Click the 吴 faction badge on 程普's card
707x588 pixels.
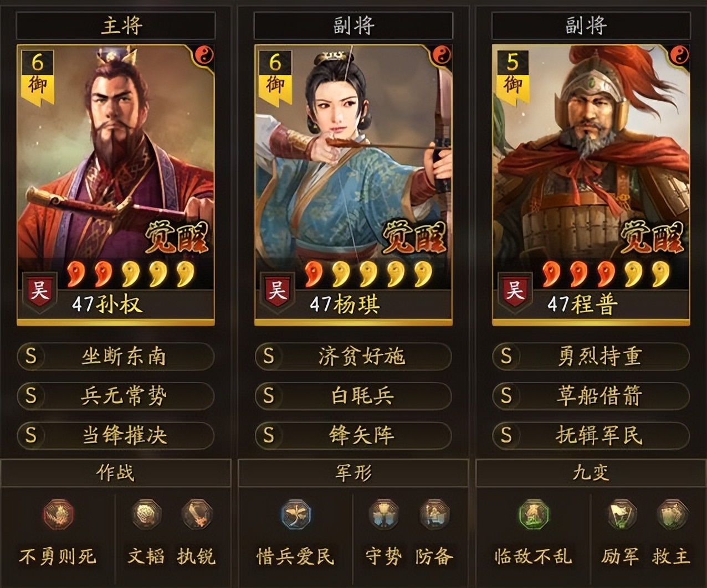(x=515, y=290)
